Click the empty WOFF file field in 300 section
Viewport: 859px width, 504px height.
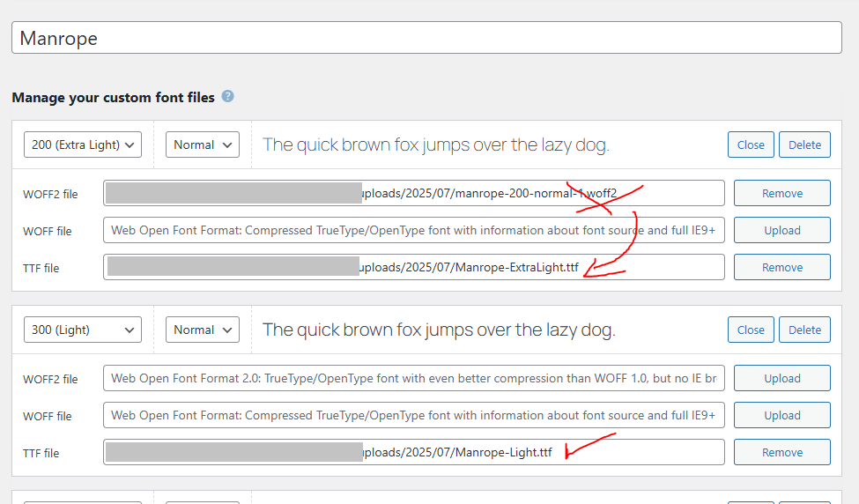pyautogui.click(x=413, y=415)
